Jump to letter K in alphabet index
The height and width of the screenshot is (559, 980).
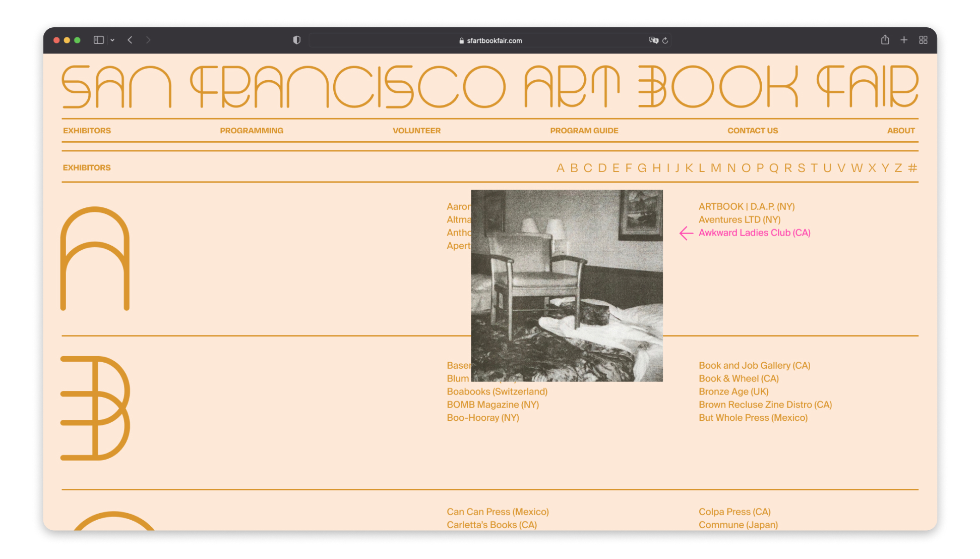689,168
